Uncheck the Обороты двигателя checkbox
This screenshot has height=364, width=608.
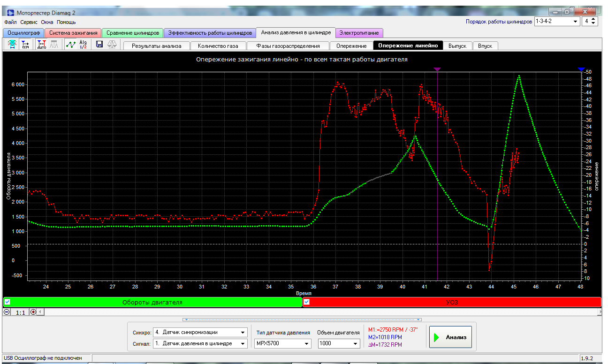click(7, 302)
